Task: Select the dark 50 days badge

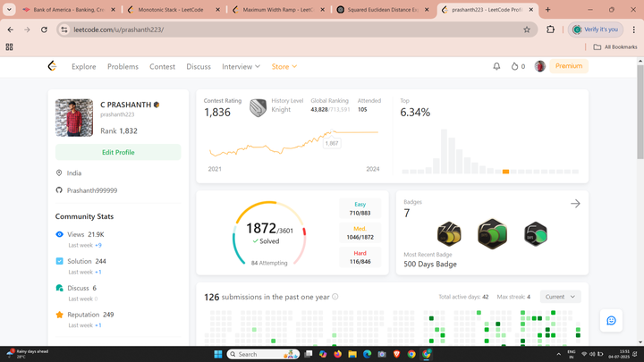Action: [536, 234]
